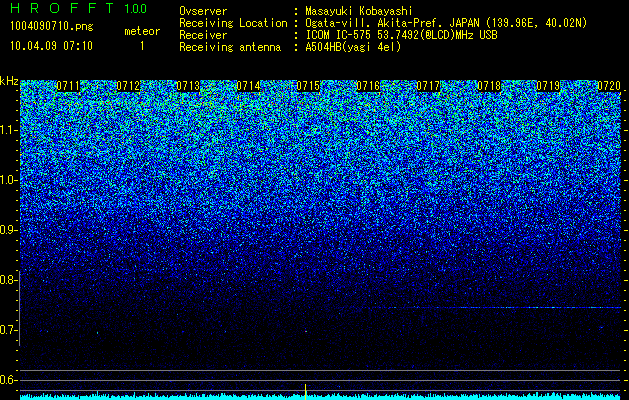Select the Ogata-vill. Akita-Pref. JAPAN location text

point(446,24)
